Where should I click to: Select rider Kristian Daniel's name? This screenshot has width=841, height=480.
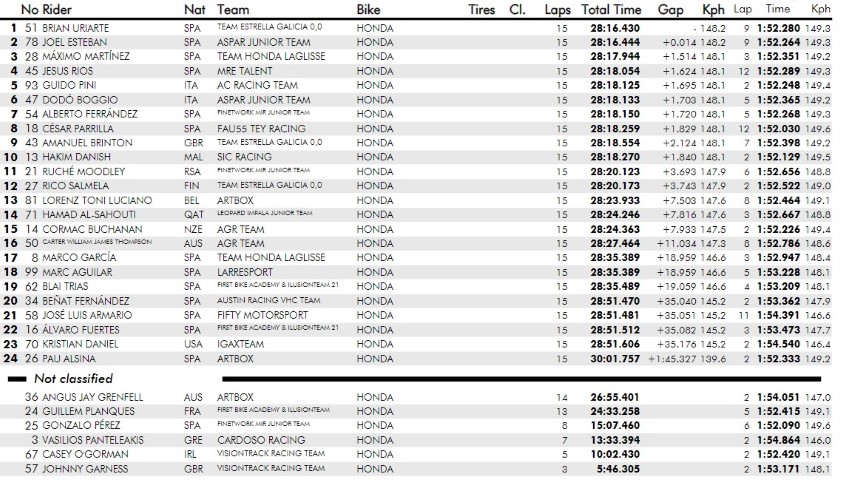[80, 343]
